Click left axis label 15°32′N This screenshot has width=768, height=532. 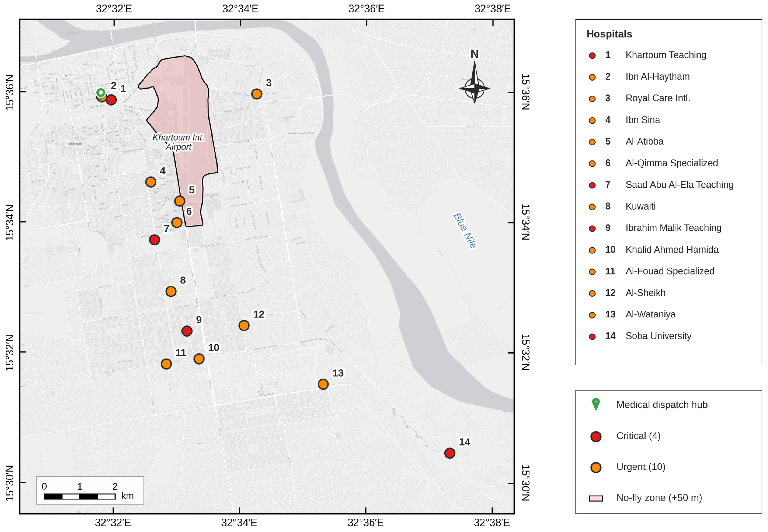pyautogui.click(x=10, y=353)
